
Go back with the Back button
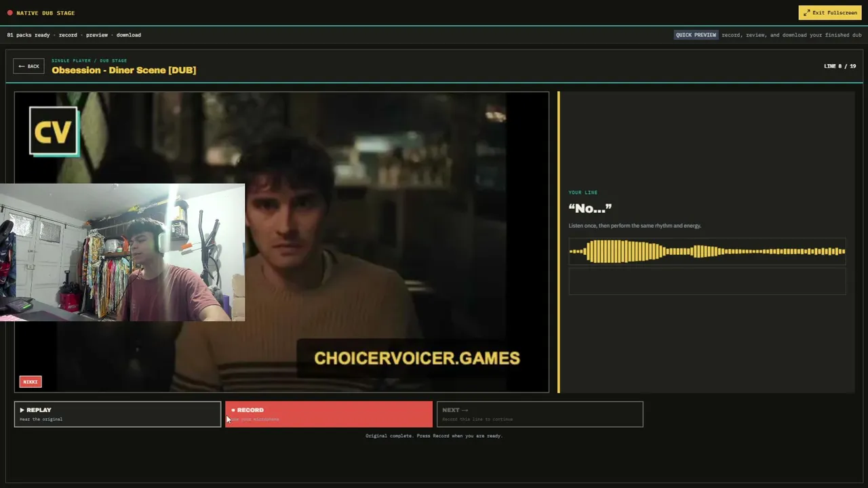click(28, 66)
